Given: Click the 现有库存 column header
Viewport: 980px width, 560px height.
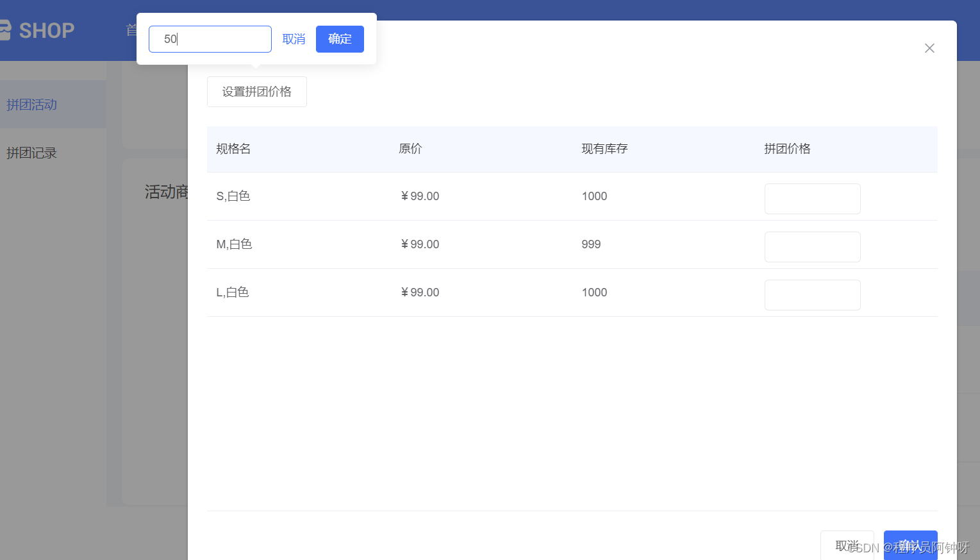Looking at the screenshot, I should point(604,149).
